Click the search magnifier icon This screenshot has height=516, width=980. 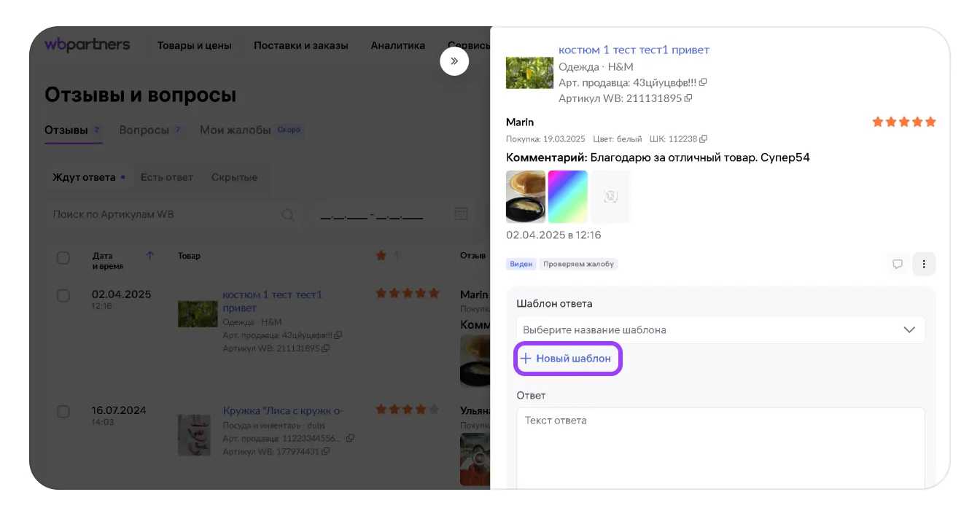[288, 214]
